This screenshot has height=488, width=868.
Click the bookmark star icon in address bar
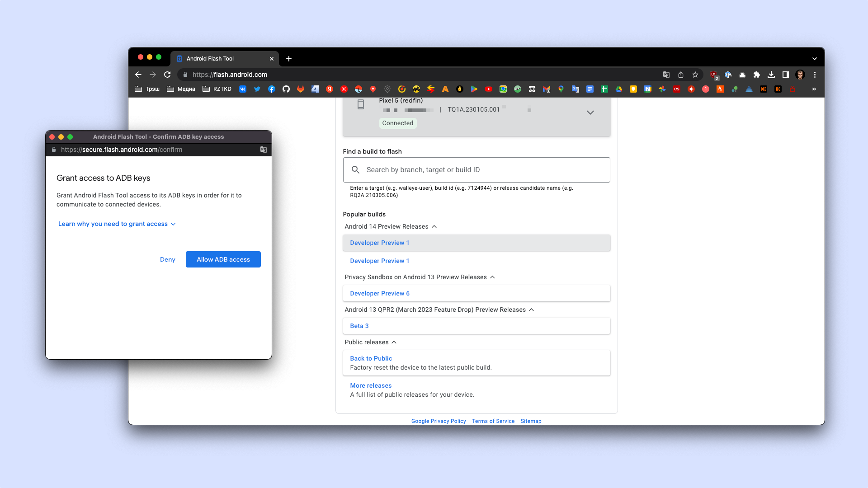(696, 75)
